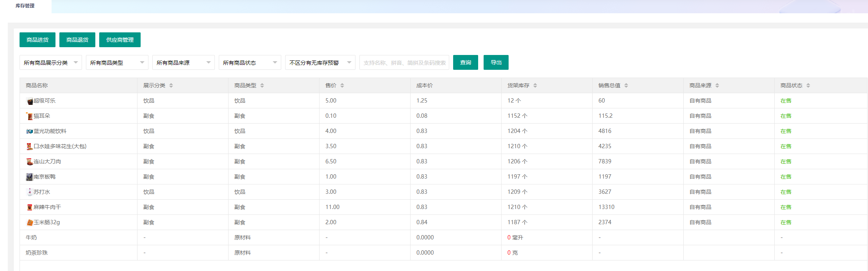
Task: Sort by 展示分类 sort icon
Action: tap(171, 85)
